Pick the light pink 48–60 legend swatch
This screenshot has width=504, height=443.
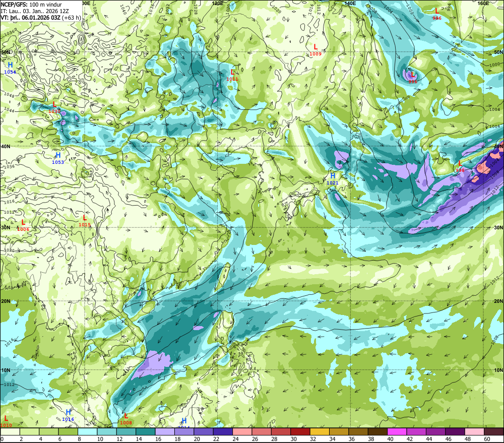[475, 431]
